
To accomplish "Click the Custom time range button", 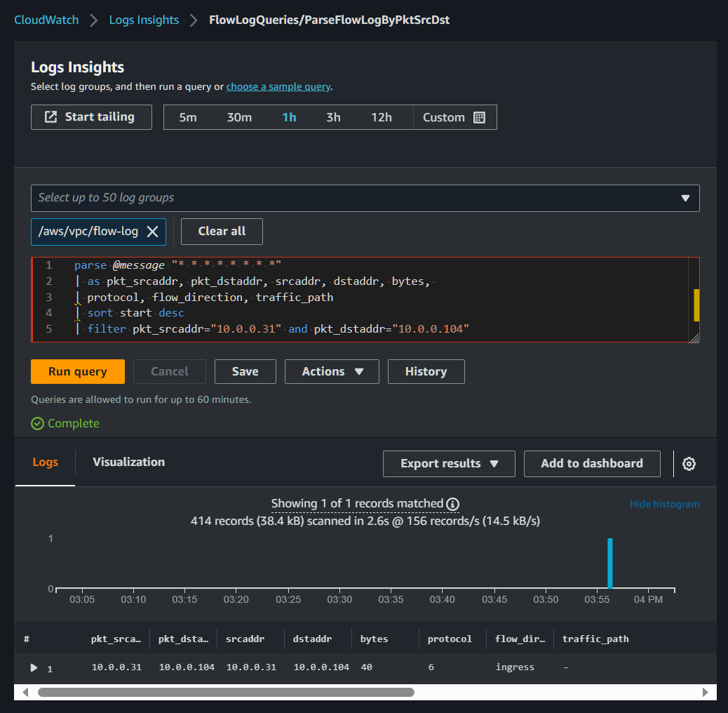I will 454,117.
